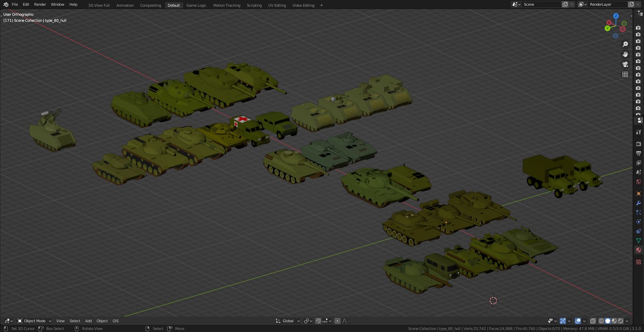Click the zoom view magnifier icon
Viewport: 644px width, 332px height.
point(625,44)
